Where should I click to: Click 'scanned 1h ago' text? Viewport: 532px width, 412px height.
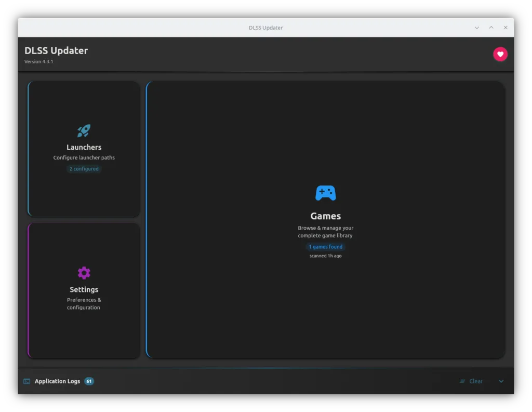point(325,256)
